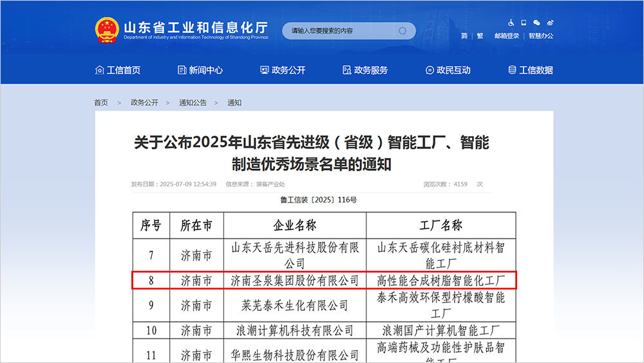The image size is (644, 363).
Task: Go to 工信首页 in navigation bar
Action: coord(117,70)
